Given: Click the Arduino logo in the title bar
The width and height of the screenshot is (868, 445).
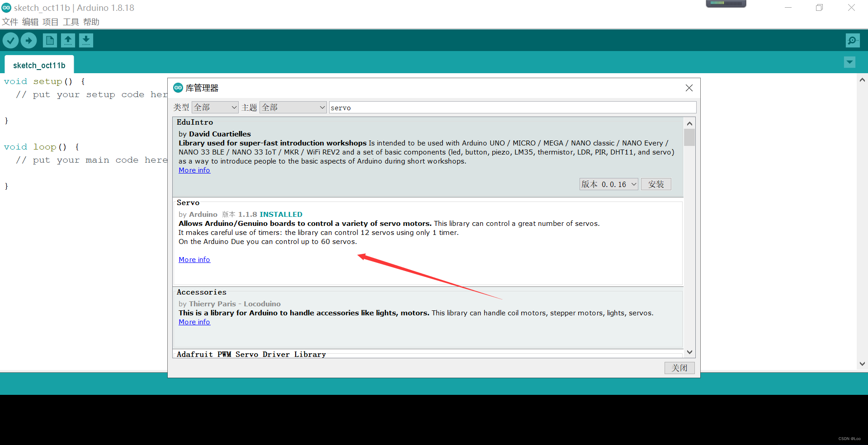Looking at the screenshot, I should (x=6, y=8).
